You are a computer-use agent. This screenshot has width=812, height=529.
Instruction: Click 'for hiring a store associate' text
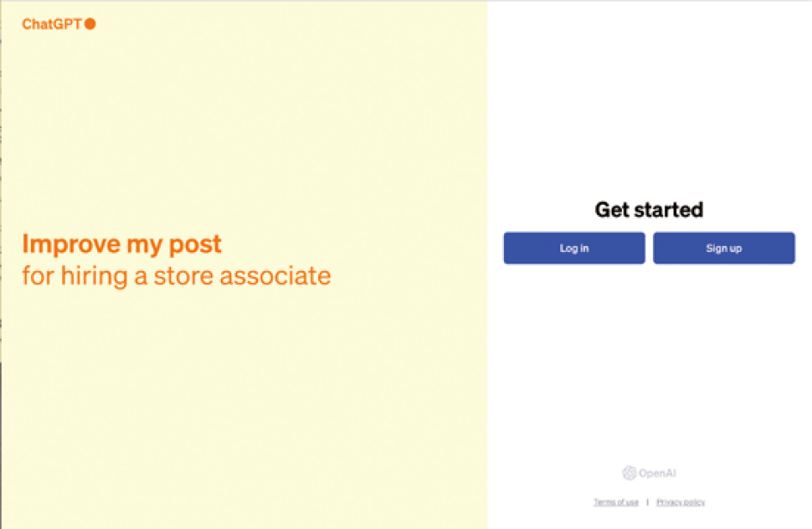(176, 276)
